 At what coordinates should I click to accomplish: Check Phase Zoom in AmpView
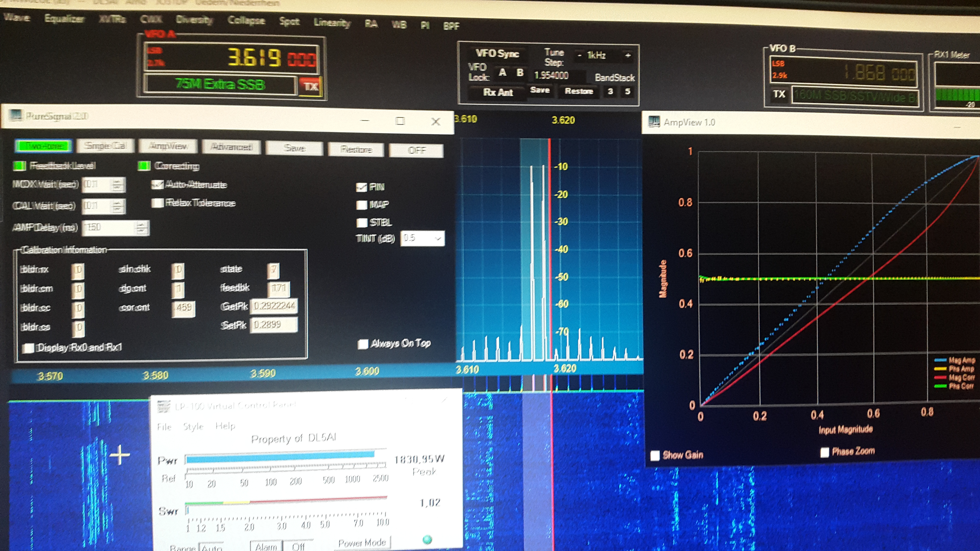click(824, 452)
